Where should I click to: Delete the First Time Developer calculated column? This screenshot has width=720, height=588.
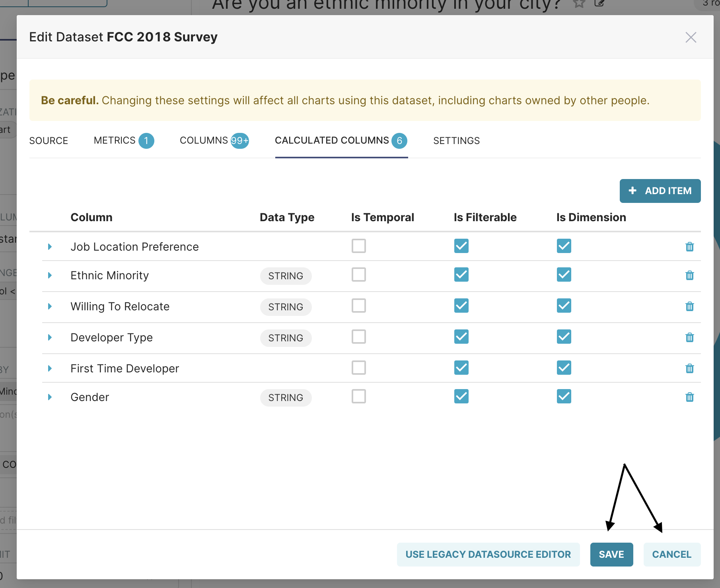pyautogui.click(x=690, y=368)
